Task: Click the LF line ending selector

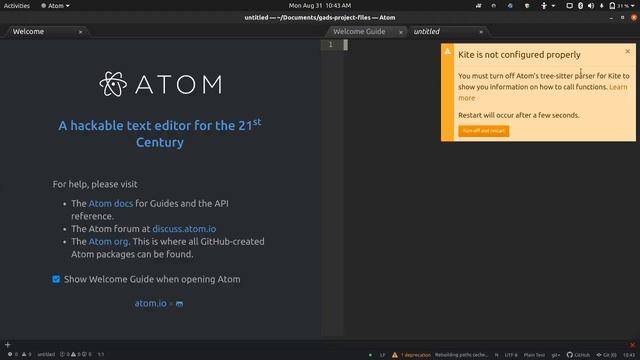Action: tap(382, 355)
